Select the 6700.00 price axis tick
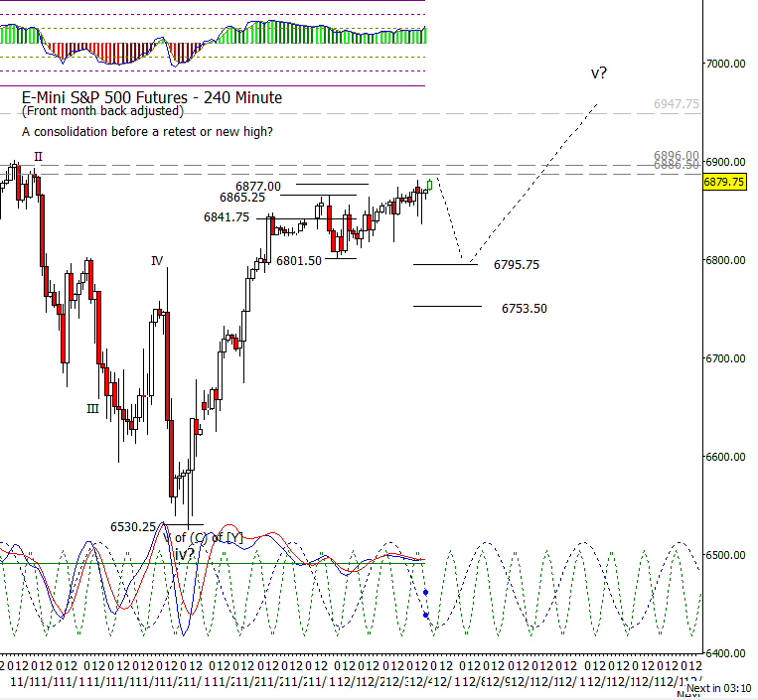 click(725, 358)
